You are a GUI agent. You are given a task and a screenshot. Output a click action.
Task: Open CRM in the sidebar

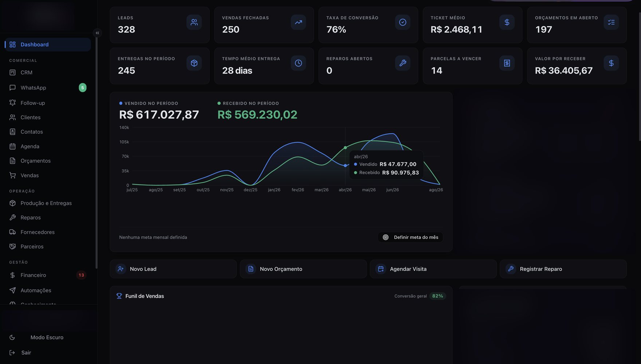pos(48,72)
